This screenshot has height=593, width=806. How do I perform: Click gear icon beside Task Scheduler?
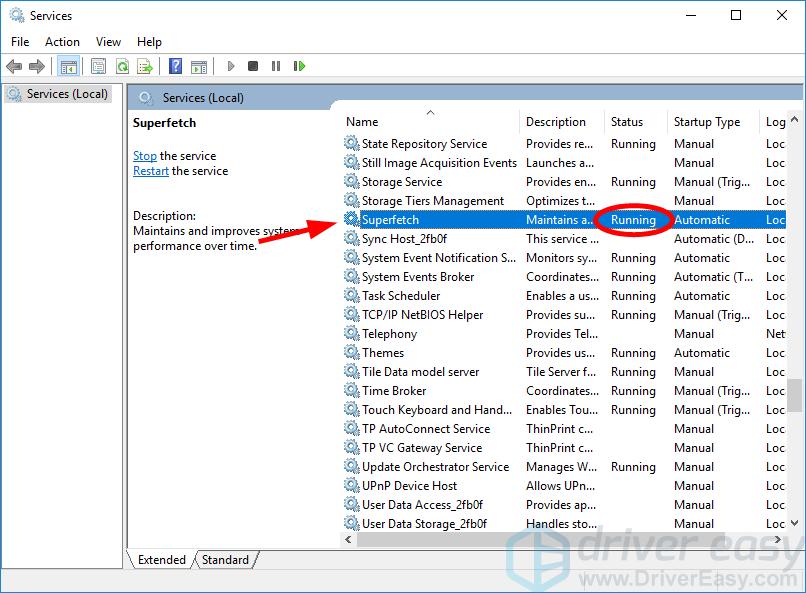pyautogui.click(x=352, y=295)
